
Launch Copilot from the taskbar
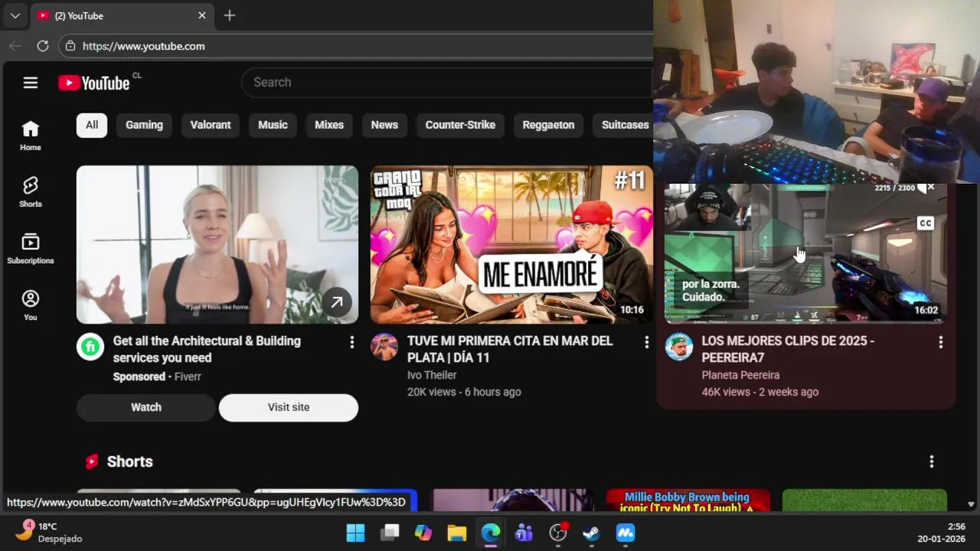tap(423, 533)
